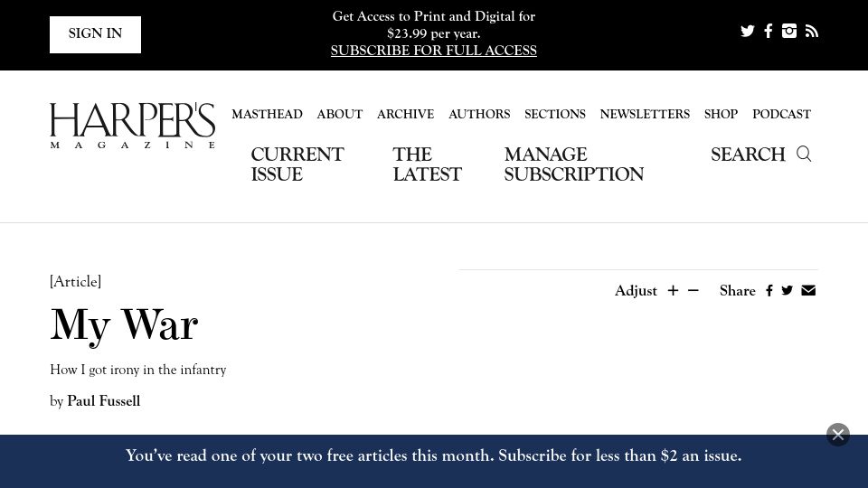The height and width of the screenshot is (488, 868).
Task: Open the ABOUT menu item
Action: pyautogui.click(x=339, y=114)
